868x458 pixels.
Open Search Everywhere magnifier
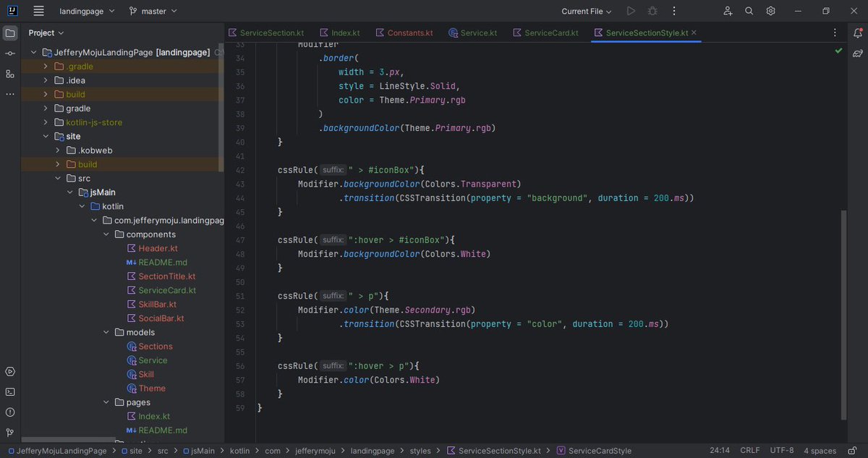click(749, 11)
